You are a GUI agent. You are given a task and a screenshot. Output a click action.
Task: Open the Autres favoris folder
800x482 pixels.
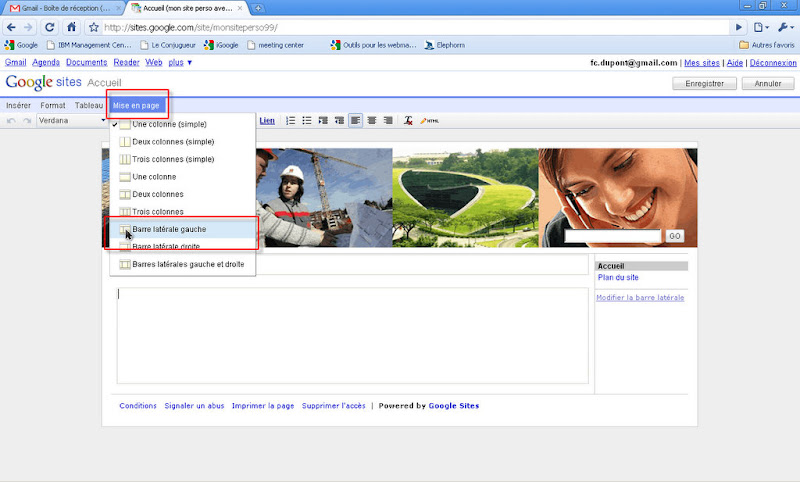[x=767, y=45]
